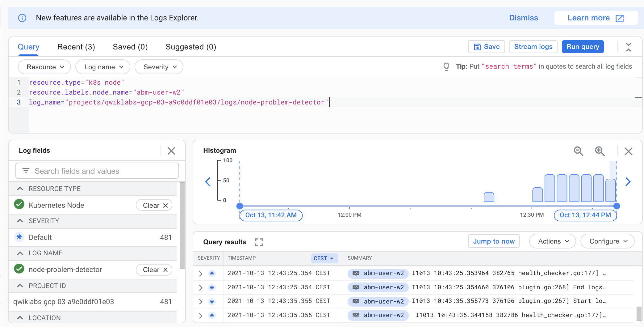Clear the node-problem-detector filter
This screenshot has height=327, width=644.
pyautogui.click(x=154, y=270)
